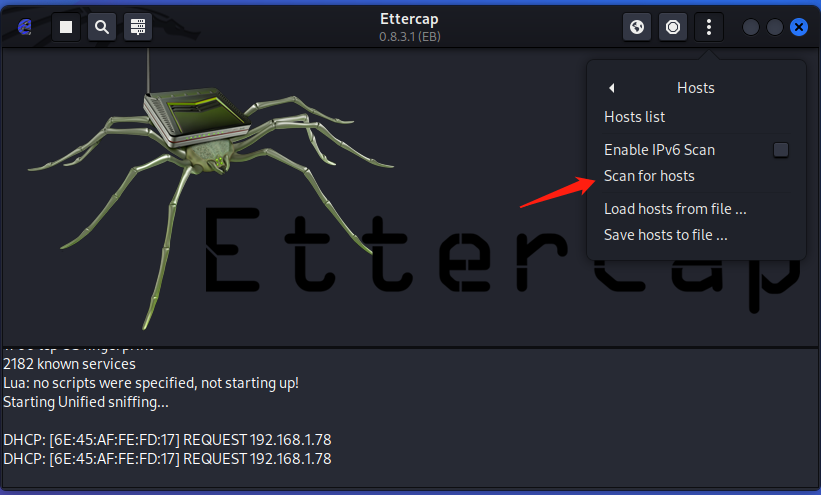
Task: Open the MITM menu globe icon
Action: 637,27
